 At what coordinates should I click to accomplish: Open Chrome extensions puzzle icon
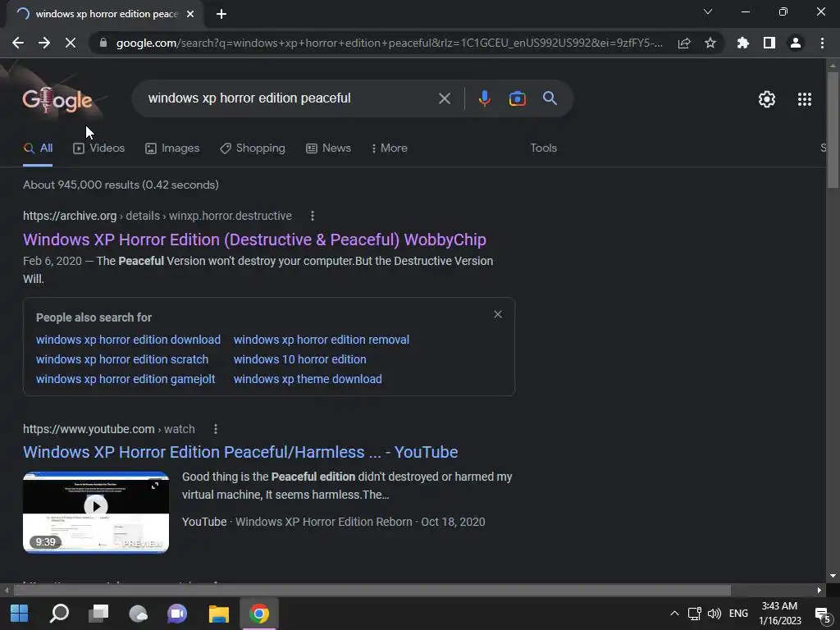coord(742,43)
